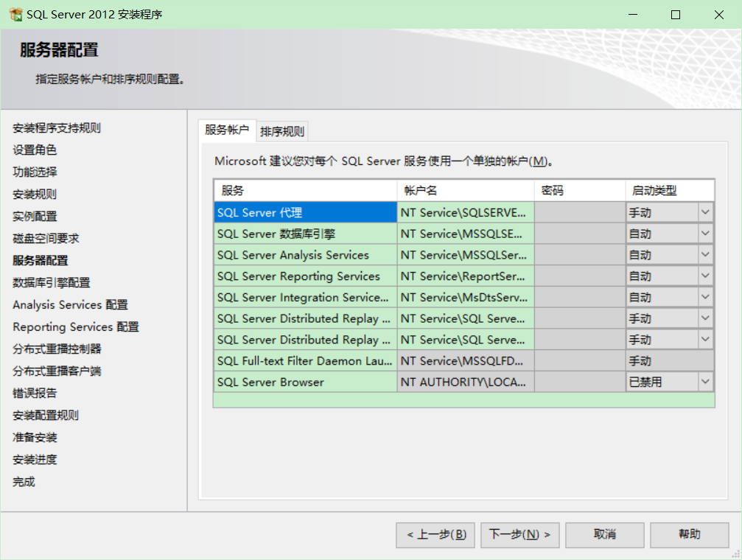This screenshot has height=560, width=742.
Task: Open startup type dropdown for SQL Server 数据库引擎
Action: point(705,234)
